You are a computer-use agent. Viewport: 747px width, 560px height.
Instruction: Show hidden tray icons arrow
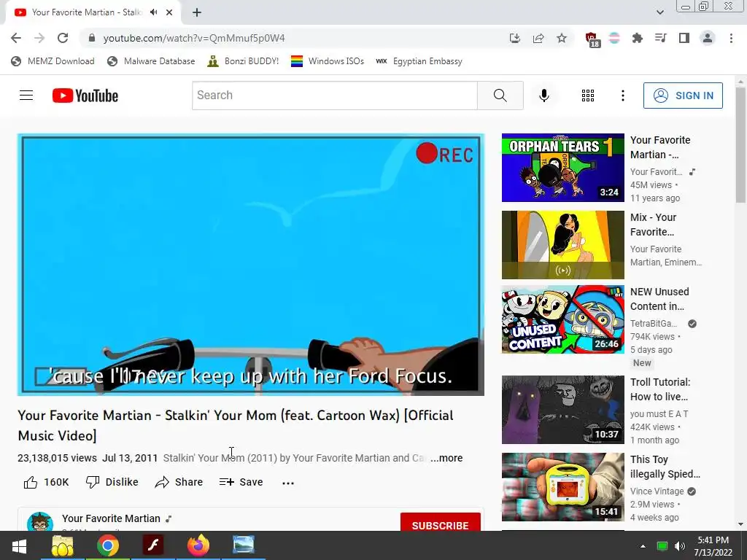point(643,546)
